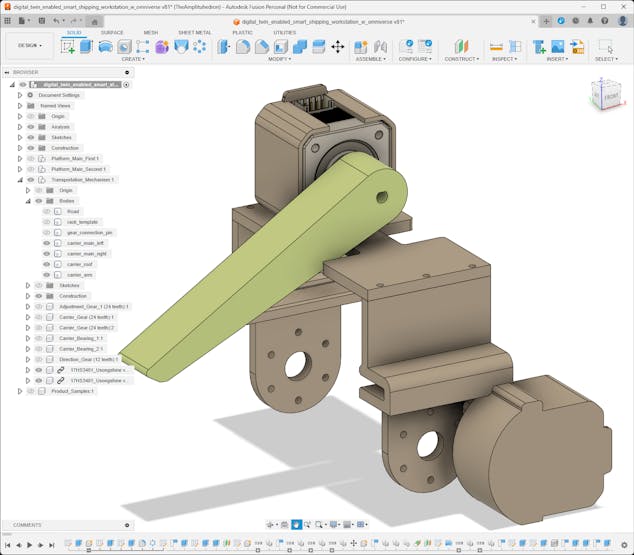Open the Modify menu
Viewport: 634px width, 555px height.
click(279, 59)
